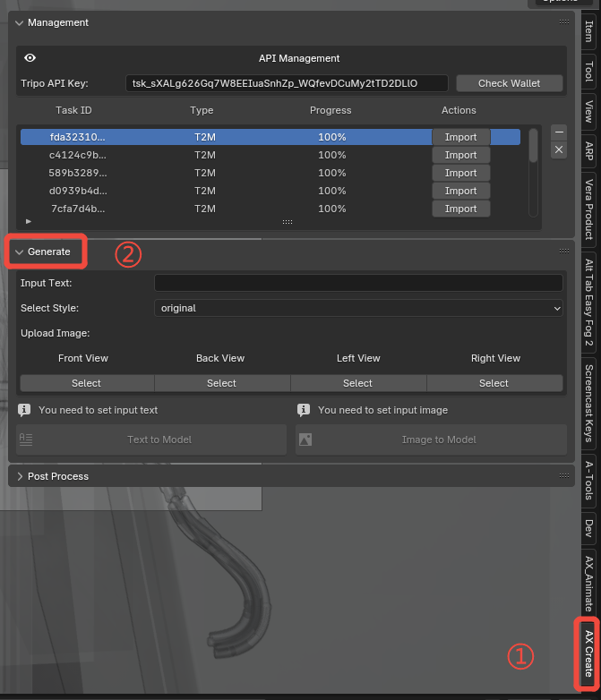Click info icon next to input image warning
Screen dimensions: 601x700
[304, 410]
